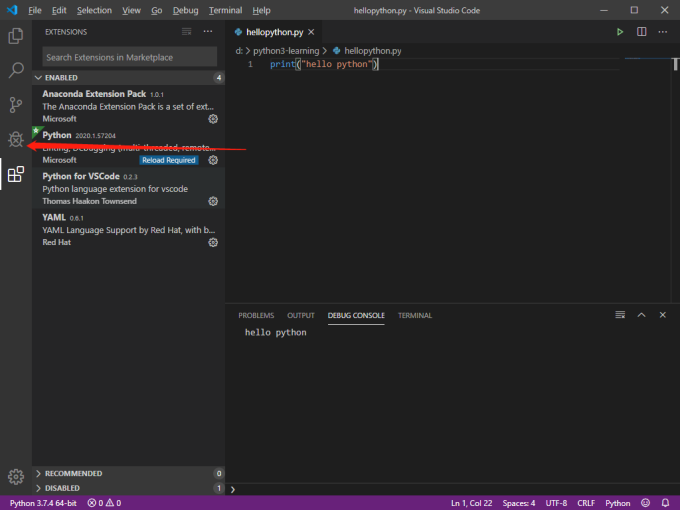Open the View menu
The height and width of the screenshot is (510, 680).
(x=131, y=10)
